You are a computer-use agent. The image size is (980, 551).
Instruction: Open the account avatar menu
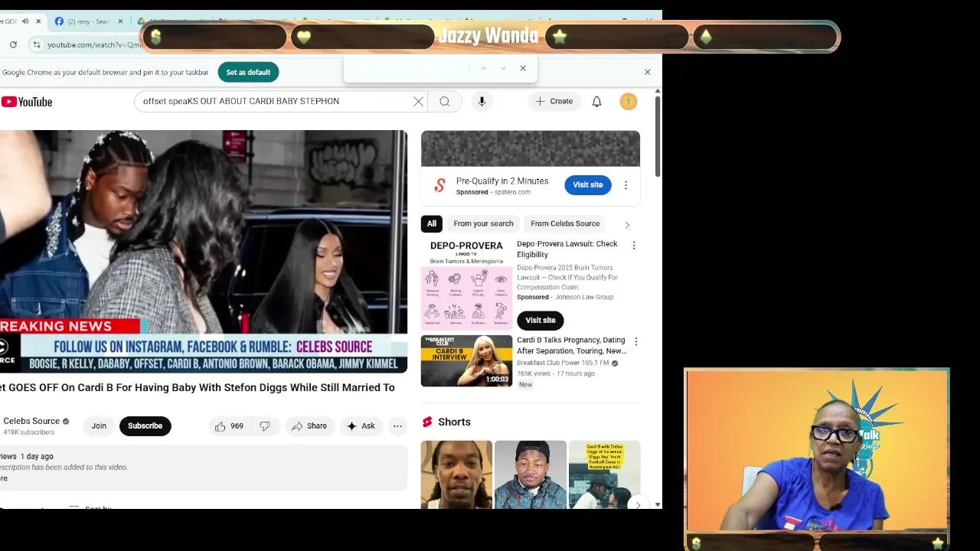pyautogui.click(x=629, y=101)
